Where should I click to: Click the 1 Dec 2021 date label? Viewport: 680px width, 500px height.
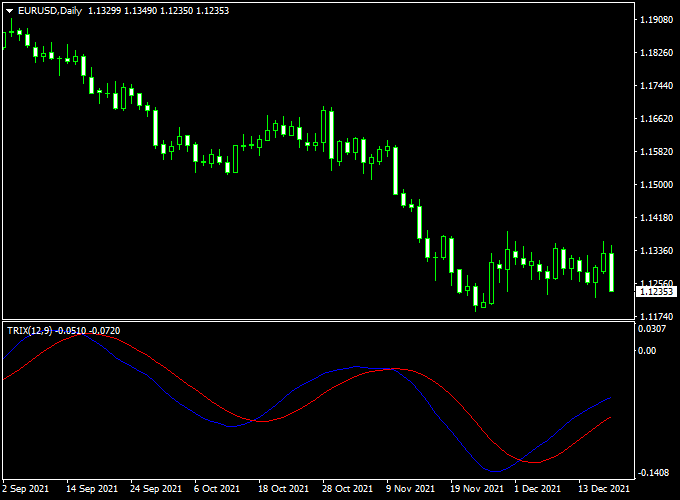pos(537,489)
